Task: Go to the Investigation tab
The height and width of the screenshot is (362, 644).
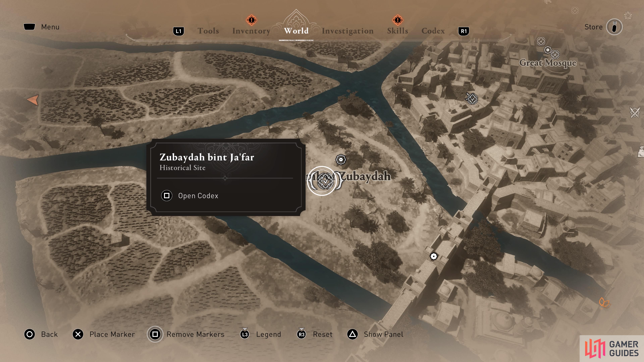Action: click(347, 31)
